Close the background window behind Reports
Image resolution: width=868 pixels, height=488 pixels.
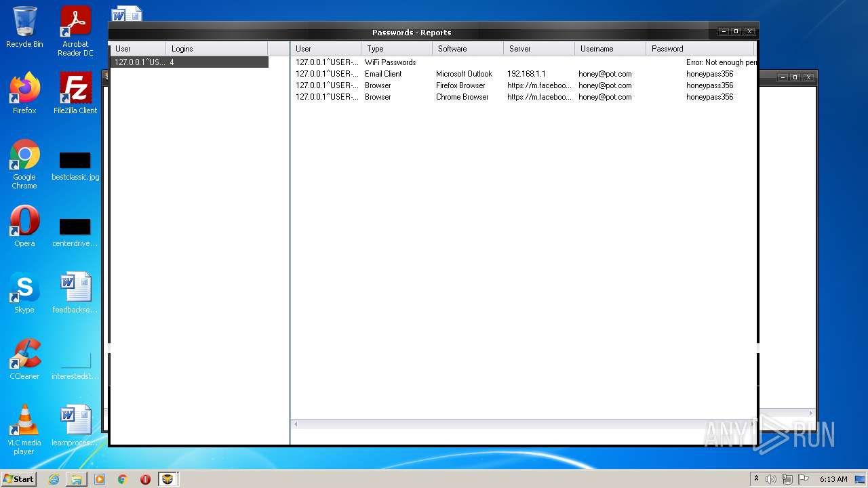pos(808,77)
